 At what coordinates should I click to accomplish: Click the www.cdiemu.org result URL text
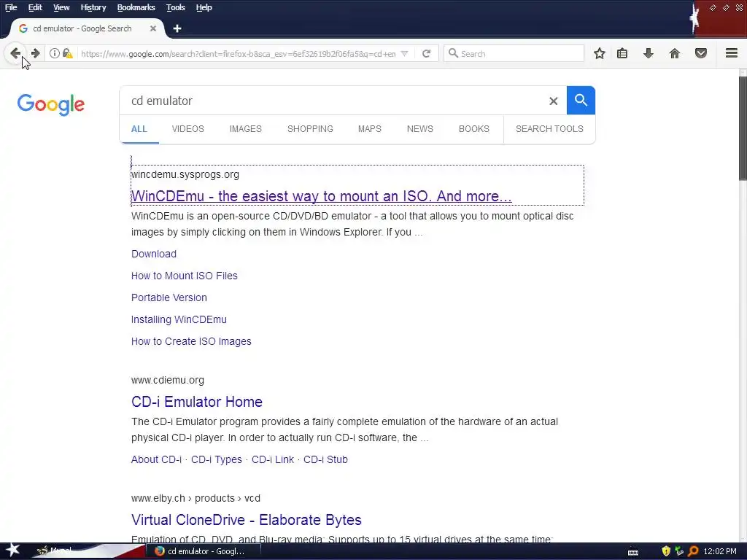point(168,380)
